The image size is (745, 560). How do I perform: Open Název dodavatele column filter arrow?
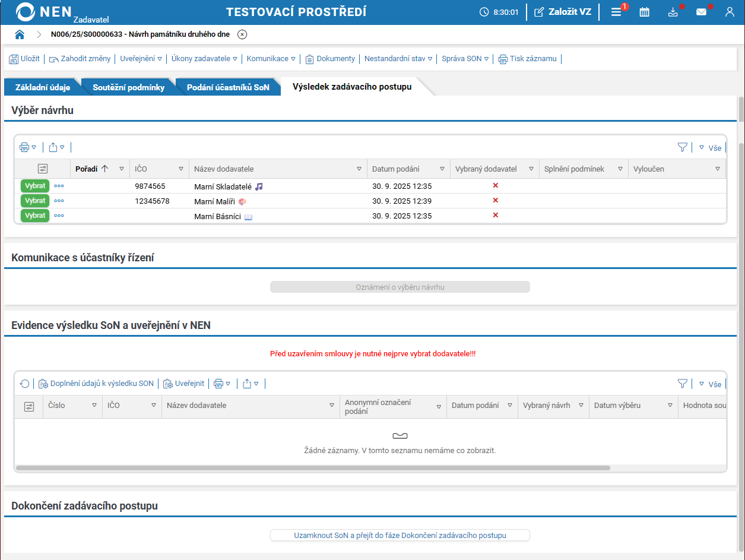[359, 169]
